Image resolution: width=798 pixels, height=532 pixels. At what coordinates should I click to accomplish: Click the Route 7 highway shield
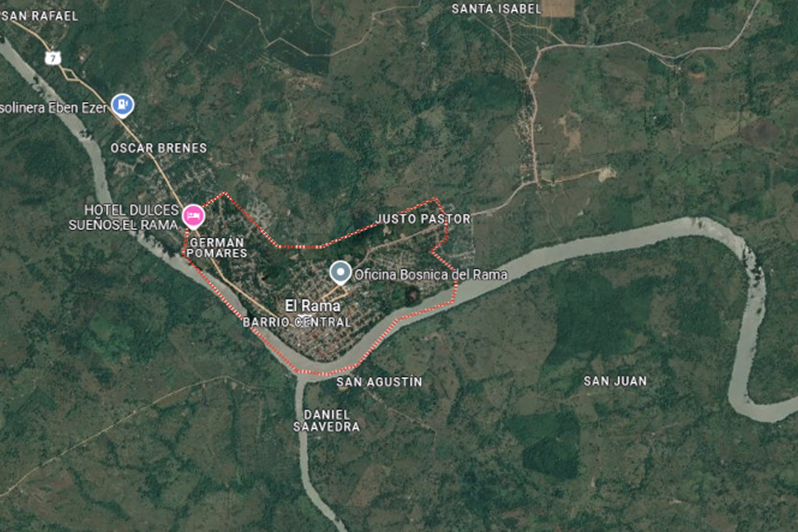pyautogui.click(x=53, y=57)
